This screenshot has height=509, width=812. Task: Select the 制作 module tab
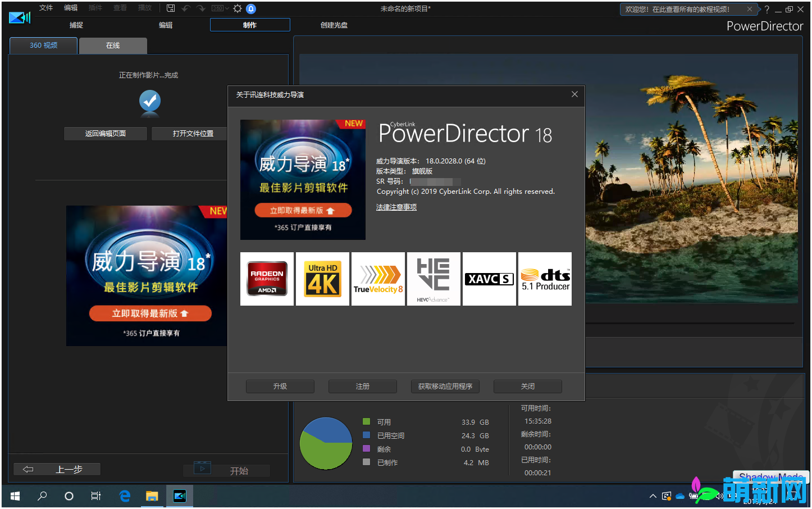(250, 25)
